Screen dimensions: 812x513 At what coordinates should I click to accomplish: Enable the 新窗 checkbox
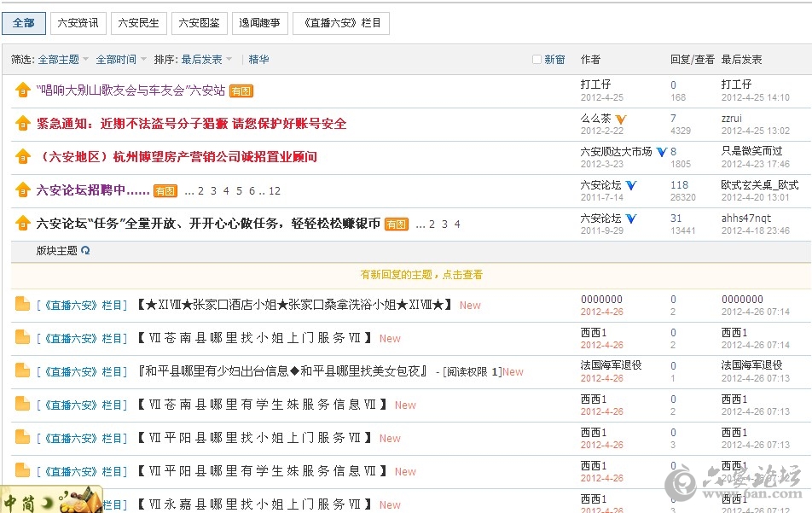point(536,60)
